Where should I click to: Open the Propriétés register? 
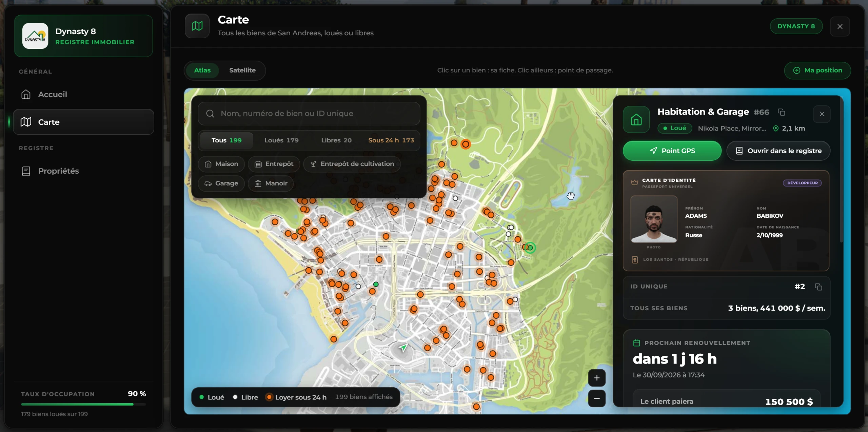pos(83,171)
